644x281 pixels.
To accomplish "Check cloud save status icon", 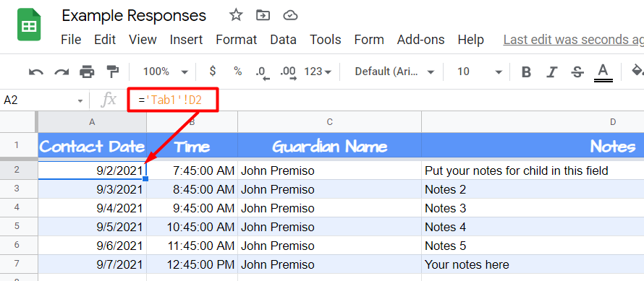I will pyautogui.click(x=290, y=16).
